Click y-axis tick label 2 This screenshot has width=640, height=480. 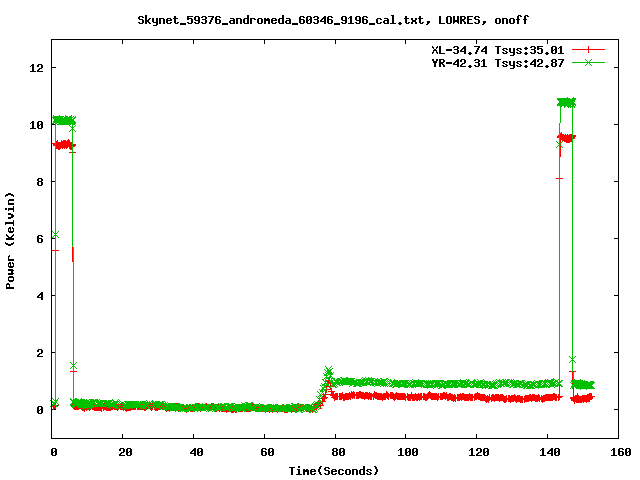[40, 353]
